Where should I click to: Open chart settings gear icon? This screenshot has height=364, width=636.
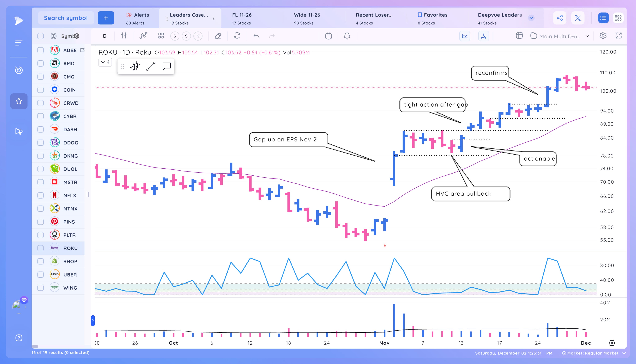(x=603, y=36)
